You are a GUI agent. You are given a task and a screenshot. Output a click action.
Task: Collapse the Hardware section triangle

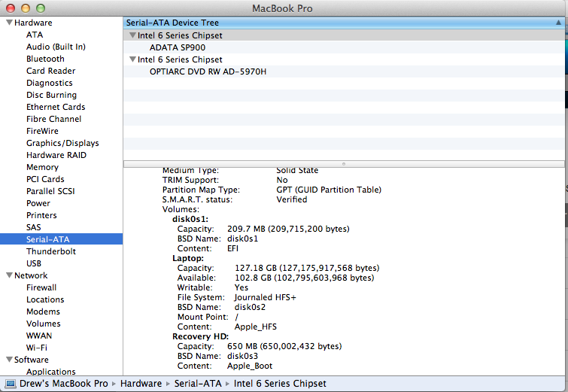(x=10, y=23)
